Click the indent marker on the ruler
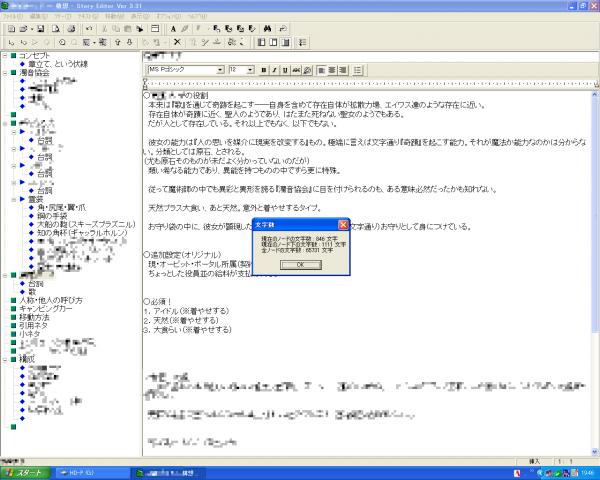 click(145, 84)
